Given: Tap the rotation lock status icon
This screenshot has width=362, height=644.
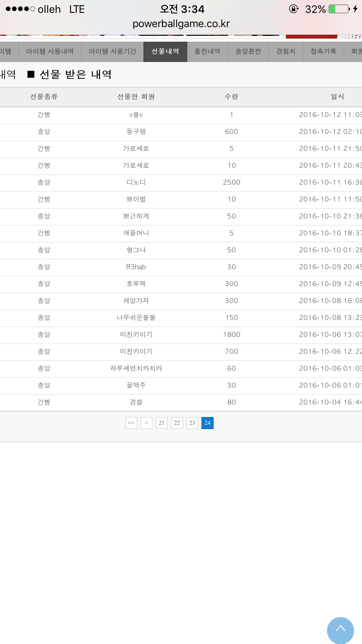Looking at the screenshot, I should (294, 9).
